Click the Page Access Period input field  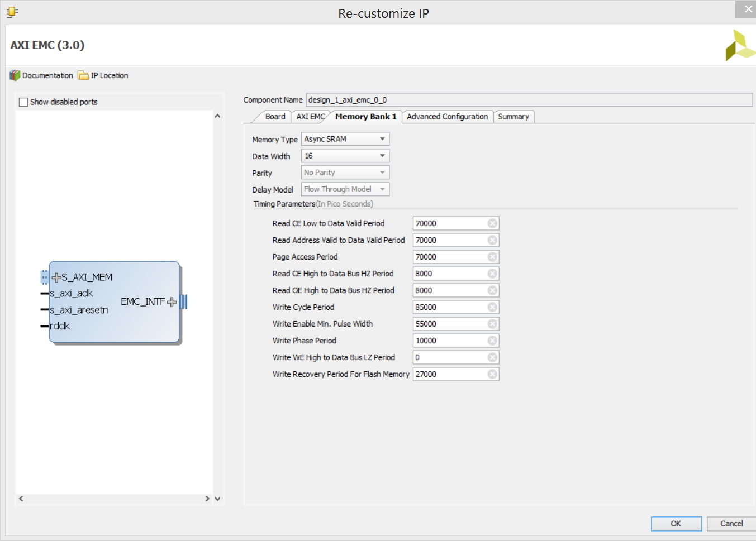(x=456, y=257)
